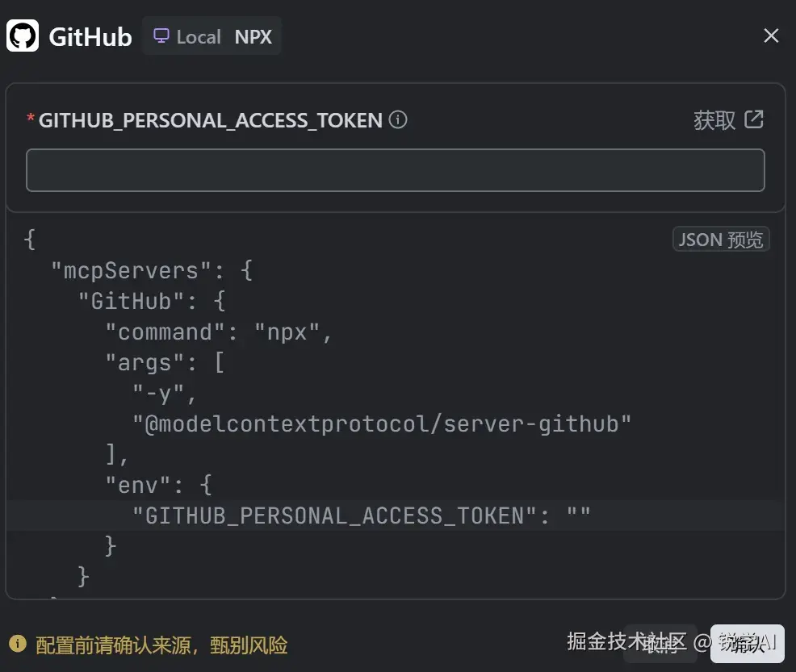This screenshot has width=796, height=672.
Task: Click the external link icon beside 获取
Action: [753, 119]
